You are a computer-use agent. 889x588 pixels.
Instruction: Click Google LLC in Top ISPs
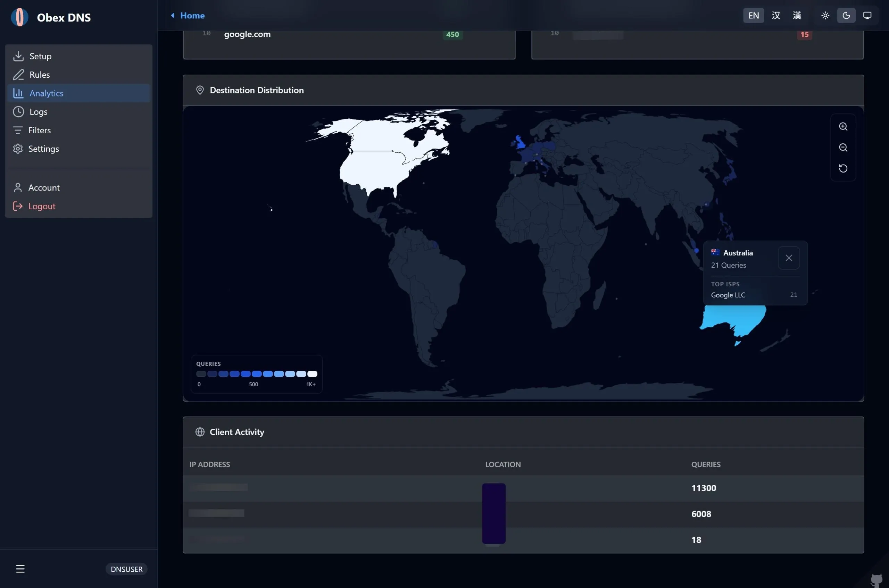click(x=728, y=295)
